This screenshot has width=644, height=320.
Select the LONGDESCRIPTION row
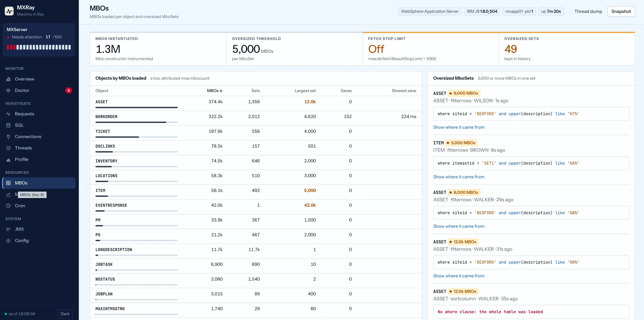coord(256,251)
